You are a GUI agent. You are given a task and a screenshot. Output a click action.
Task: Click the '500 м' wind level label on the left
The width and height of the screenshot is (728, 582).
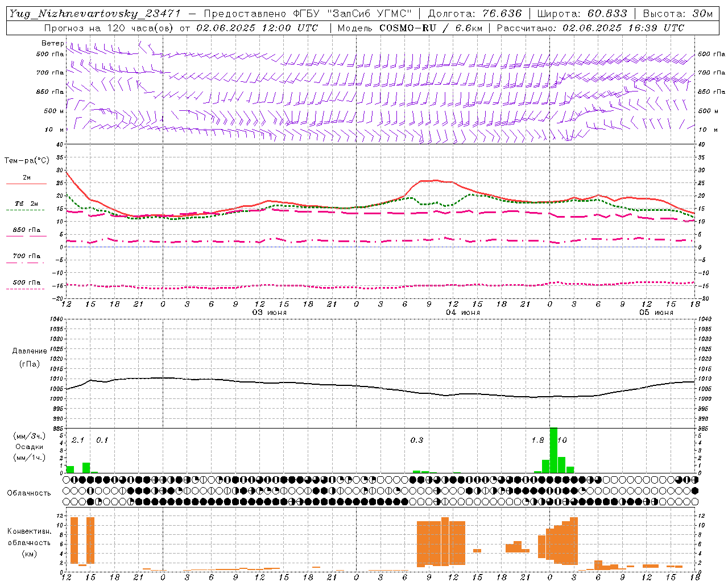54,111
